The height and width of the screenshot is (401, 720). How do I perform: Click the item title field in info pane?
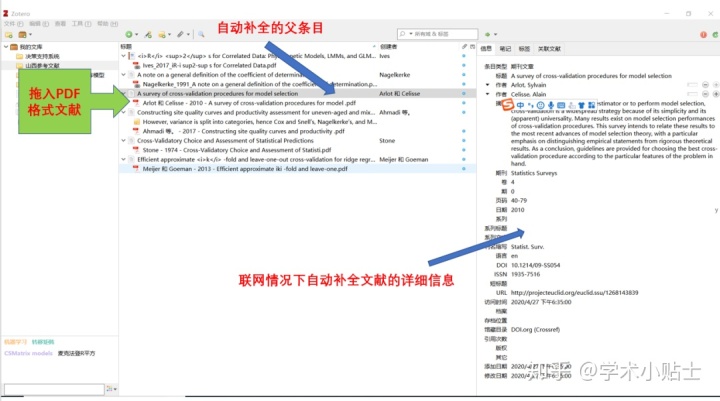click(591, 76)
